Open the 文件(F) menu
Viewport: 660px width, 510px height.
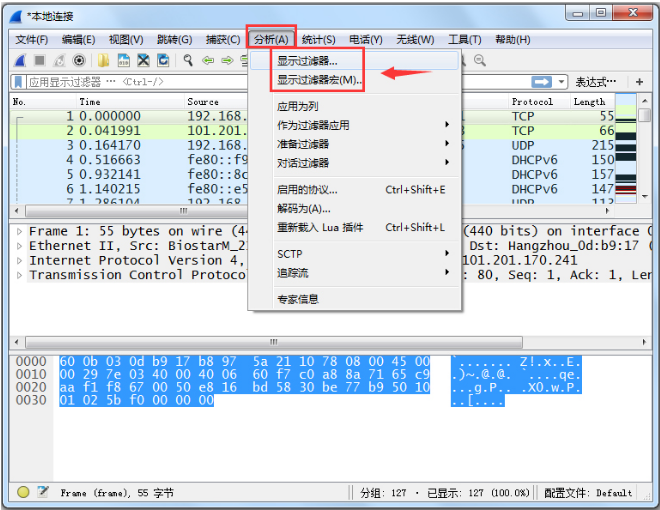[x=32, y=40]
